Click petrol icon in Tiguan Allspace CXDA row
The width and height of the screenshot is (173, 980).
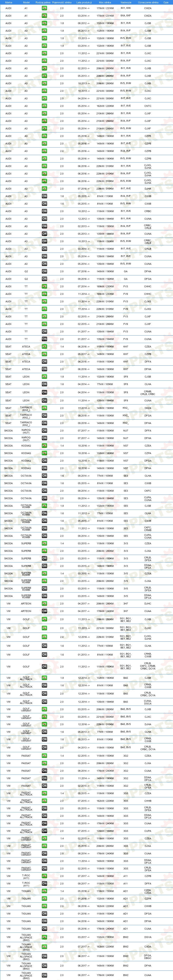tap(44, 947)
